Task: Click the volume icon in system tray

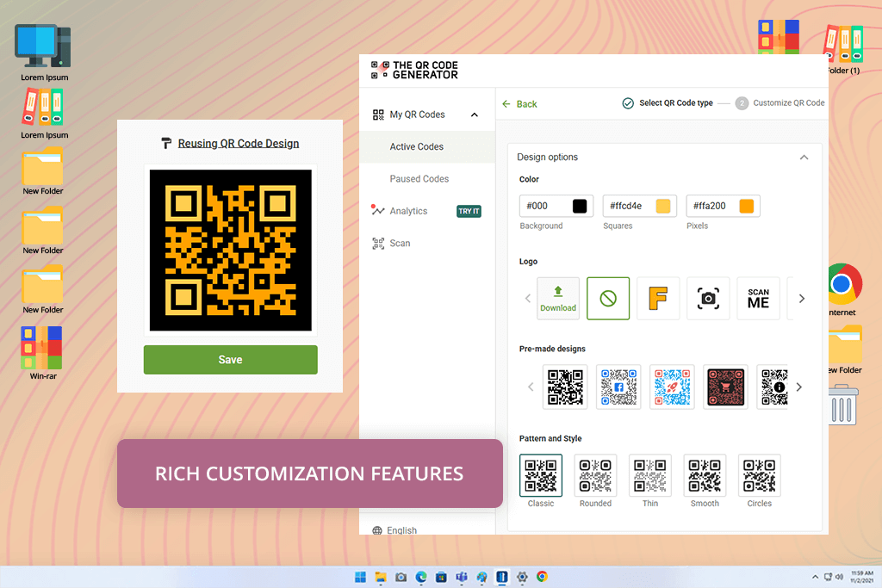Action: (839, 577)
